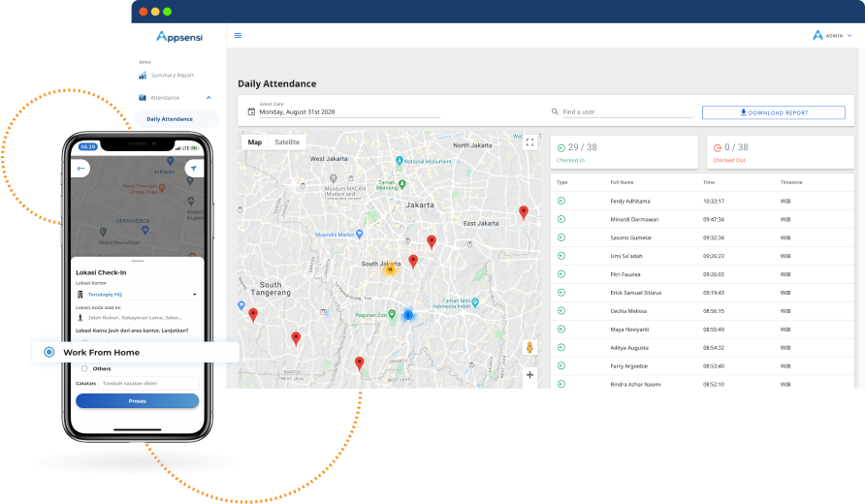
Task: Select Daily Attendance in the sidebar
Action: (170, 119)
